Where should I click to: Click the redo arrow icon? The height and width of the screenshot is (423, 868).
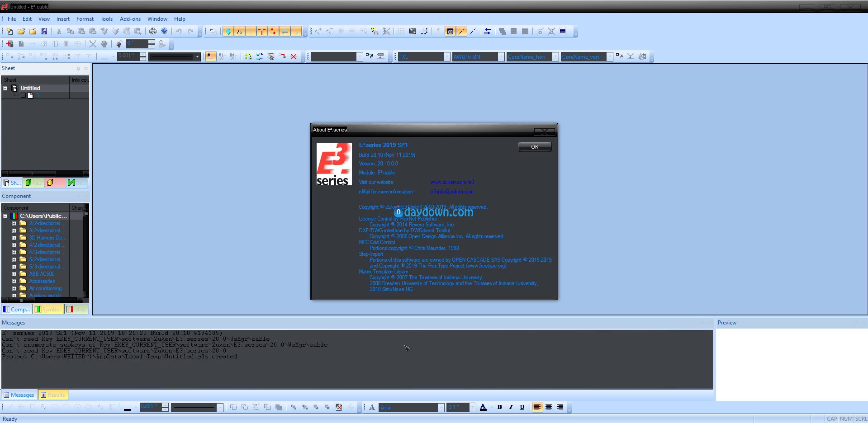(x=191, y=31)
